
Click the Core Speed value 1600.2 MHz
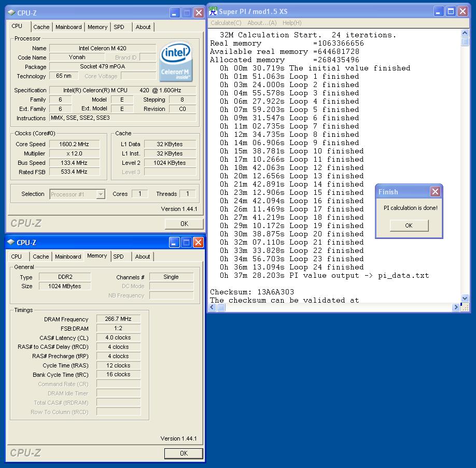click(74, 144)
